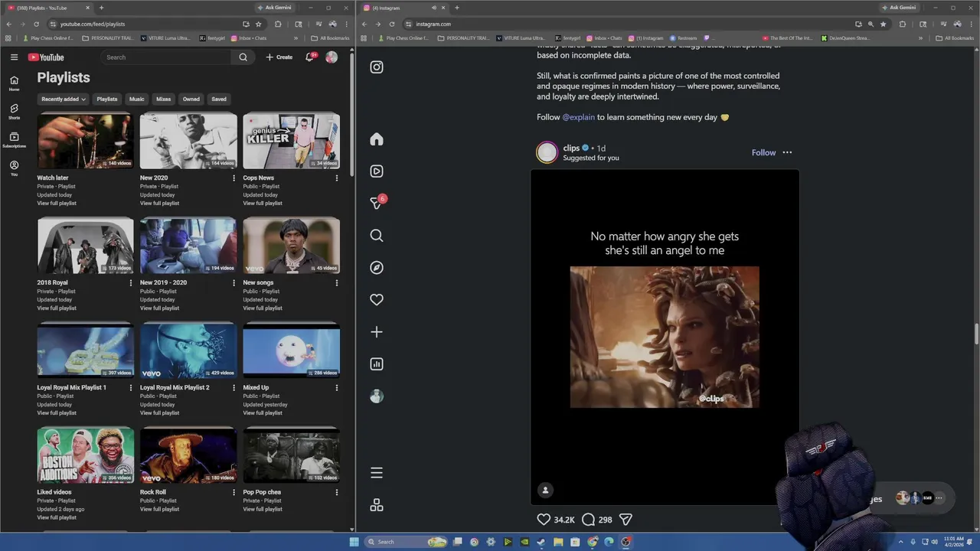Open options for Loyal Royal Mix Playlist 1
Screen dimensions: 980x551
click(x=131, y=388)
